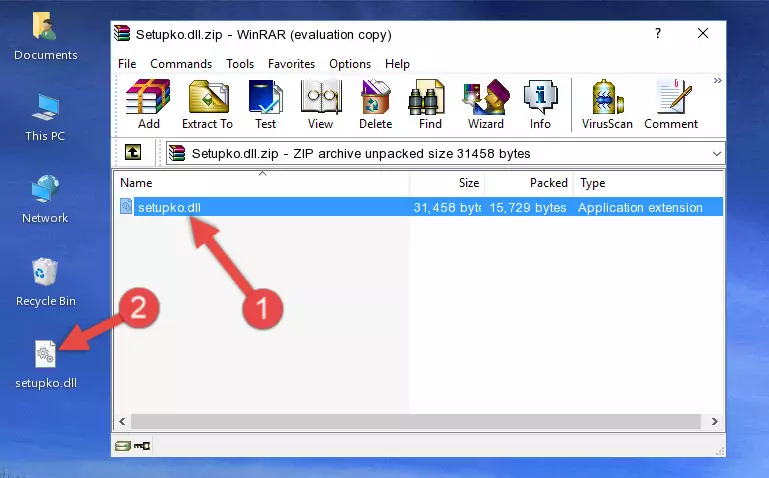Select the Documents desktop icon
Viewport: 769px width, 478px height.
[x=46, y=36]
